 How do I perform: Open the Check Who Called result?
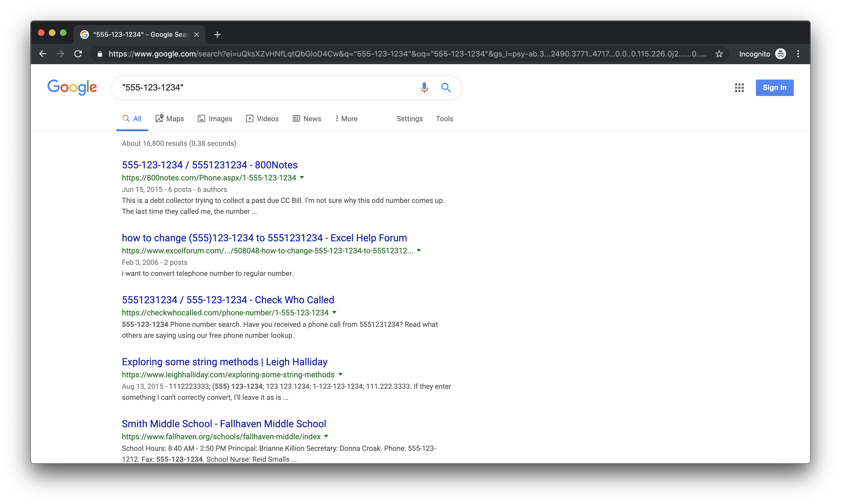tap(228, 299)
